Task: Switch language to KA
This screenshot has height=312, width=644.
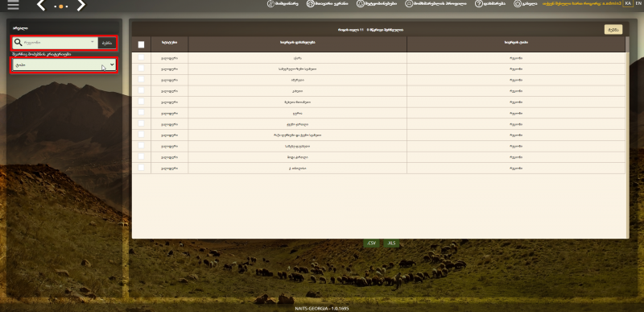Action: click(628, 3)
